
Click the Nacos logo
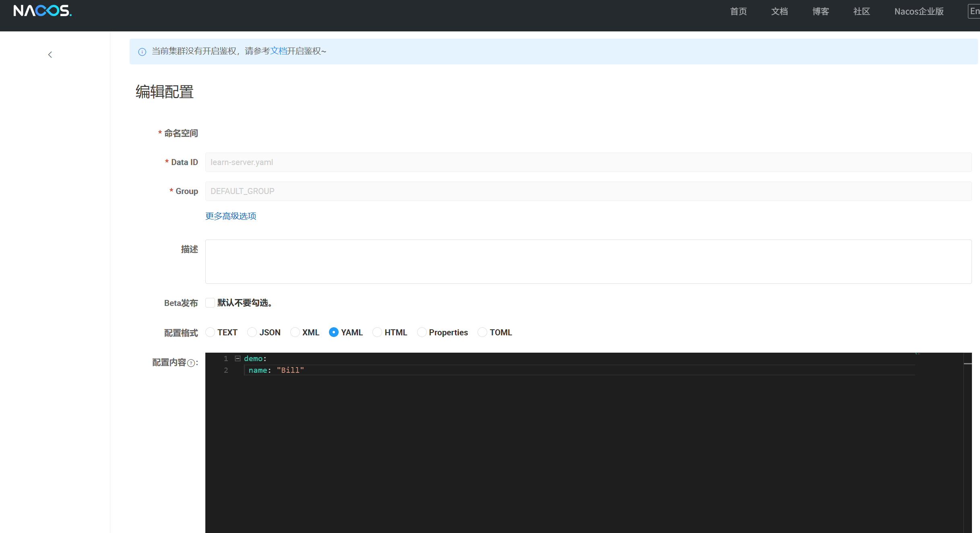tap(42, 11)
